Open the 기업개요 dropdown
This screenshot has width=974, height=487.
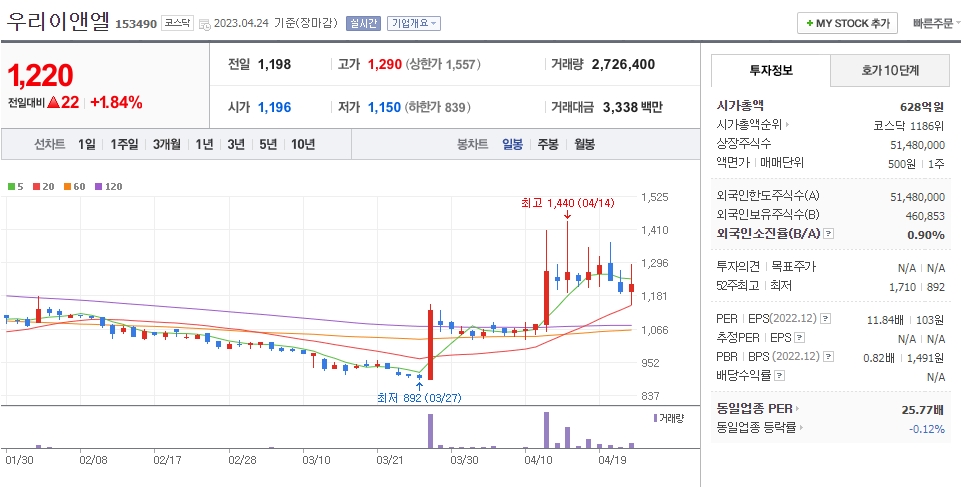pos(413,24)
